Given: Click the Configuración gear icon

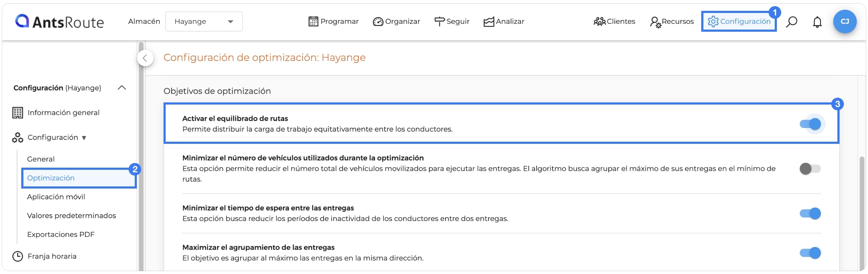Looking at the screenshot, I should [x=713, y=22].
